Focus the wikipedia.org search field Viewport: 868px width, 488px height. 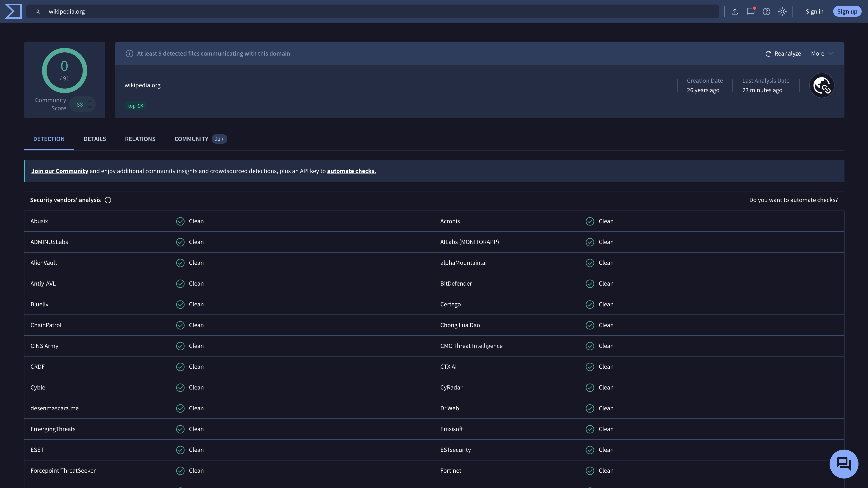coord(372,12)
